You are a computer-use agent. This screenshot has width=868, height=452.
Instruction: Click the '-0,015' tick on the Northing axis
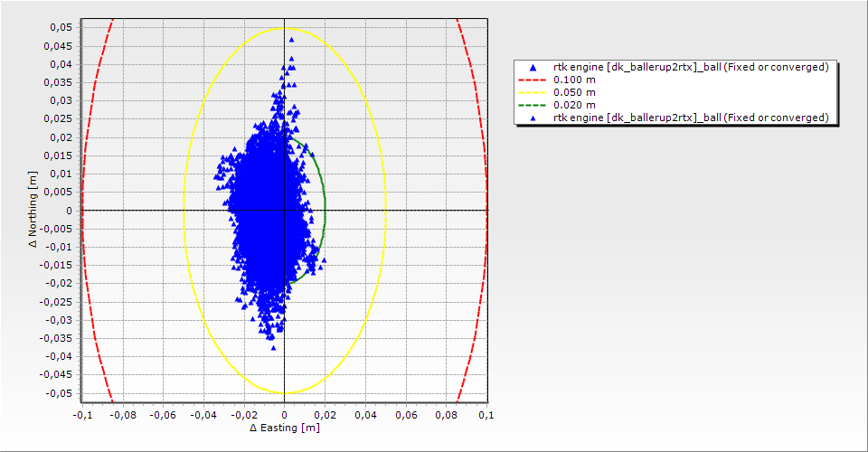(x=56, y=265)
